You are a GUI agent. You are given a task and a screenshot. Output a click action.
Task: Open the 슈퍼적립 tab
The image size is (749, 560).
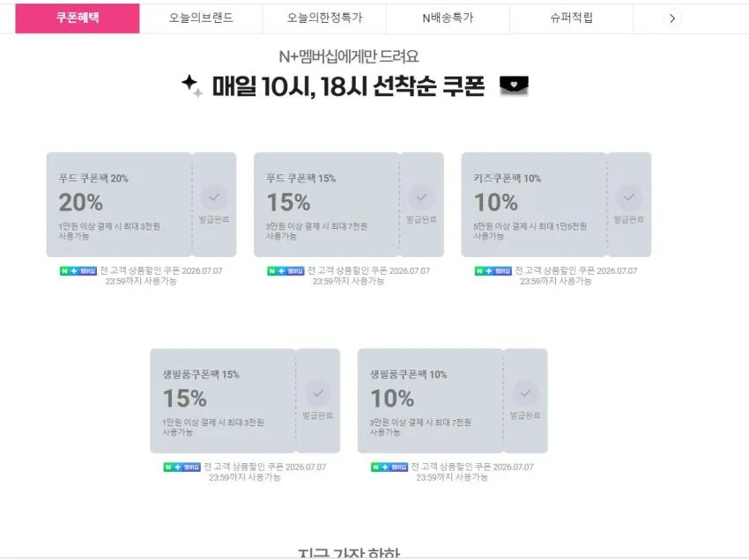click(x=571, y=18)
